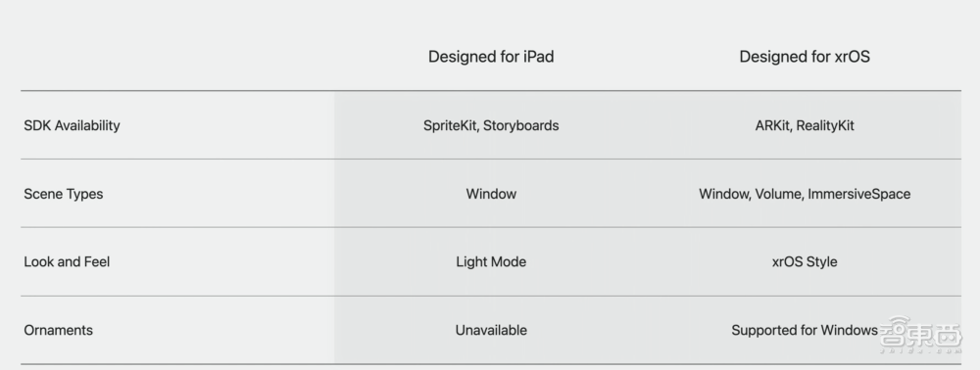Click the 'Designed for xrOS' column header

click(x=805, y=57)
